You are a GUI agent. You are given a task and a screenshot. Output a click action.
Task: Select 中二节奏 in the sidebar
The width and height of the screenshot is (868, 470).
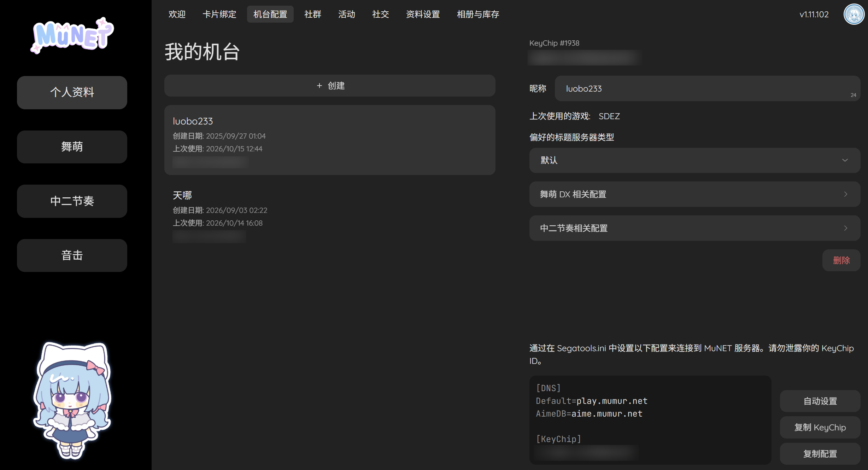tap(72, 201)
